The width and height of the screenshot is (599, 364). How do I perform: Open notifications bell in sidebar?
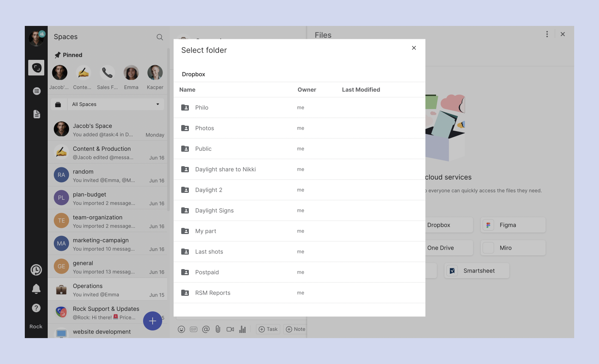36,289
